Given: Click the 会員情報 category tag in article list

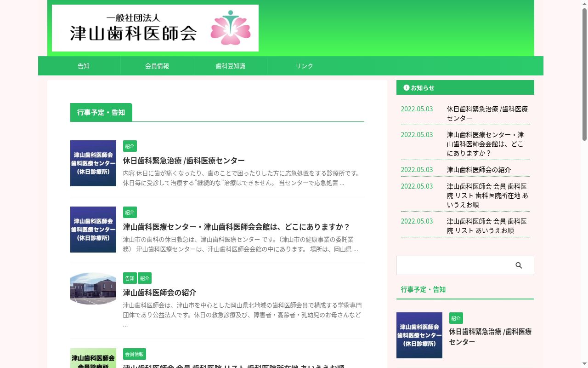Looking at the screenshot, I should click(135, 354).
